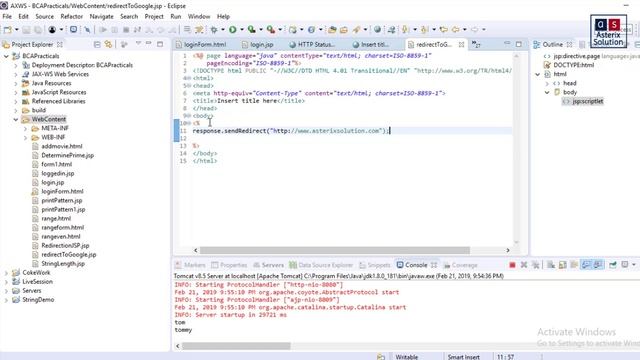The width and height of the screenshot is (640, 360).
Task: Toggle Show Console on Standard Out change
Action: point(586,265)
